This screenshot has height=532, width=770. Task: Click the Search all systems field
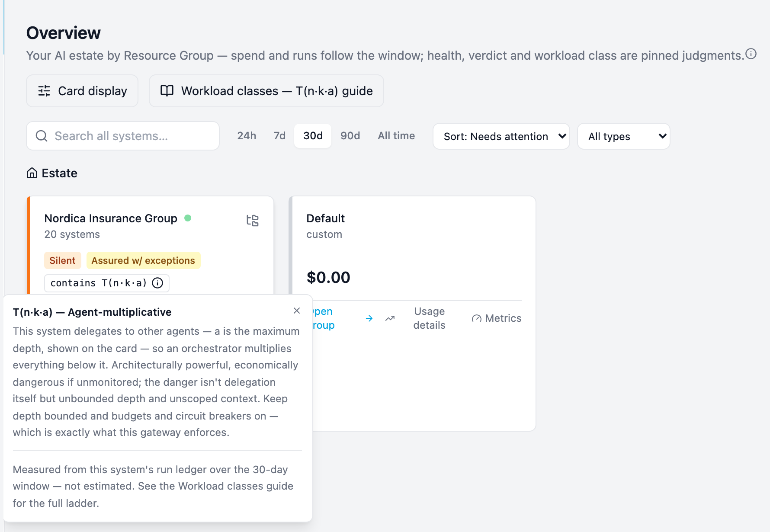pyautogui.click(x=123, y=136)
